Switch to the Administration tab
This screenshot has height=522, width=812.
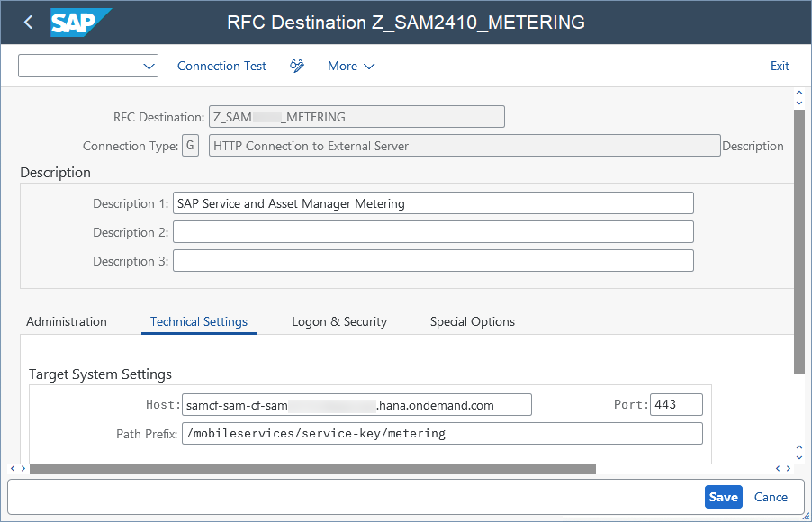click(67, 321)
